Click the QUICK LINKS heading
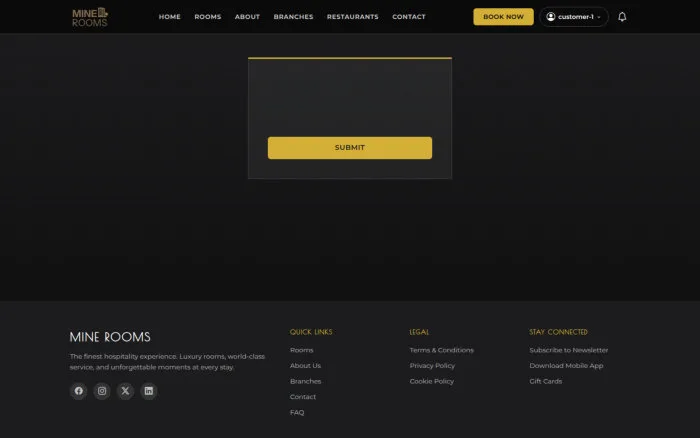The image size is (700, 438). pyautogui.click(x=311, y=332)
